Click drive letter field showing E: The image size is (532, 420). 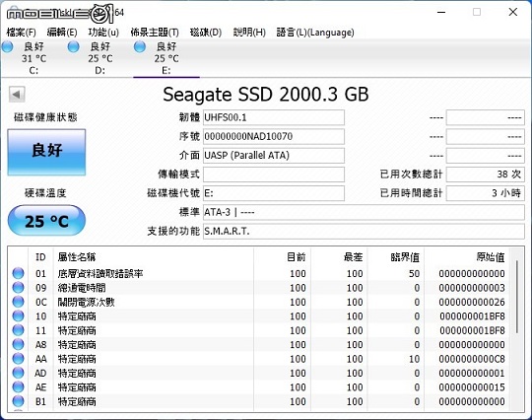pyautogui.click(x=274, y=193)
